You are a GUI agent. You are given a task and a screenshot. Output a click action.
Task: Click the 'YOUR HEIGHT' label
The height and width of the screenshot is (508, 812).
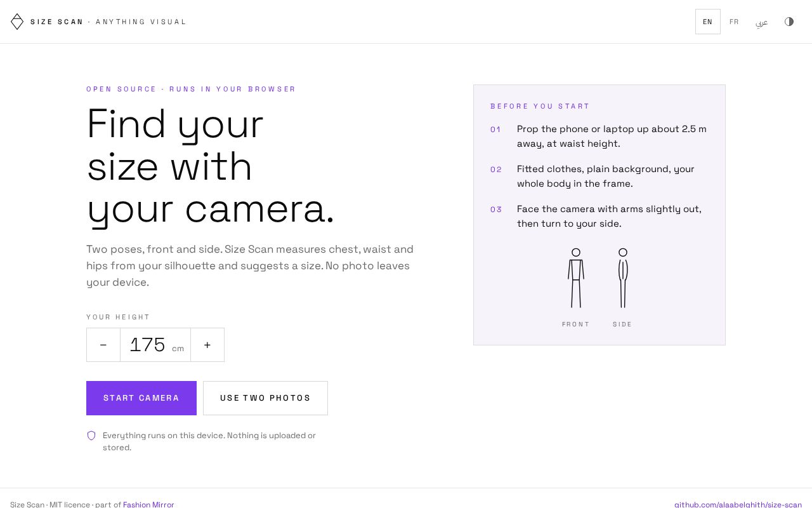click(x=118, y=317)
